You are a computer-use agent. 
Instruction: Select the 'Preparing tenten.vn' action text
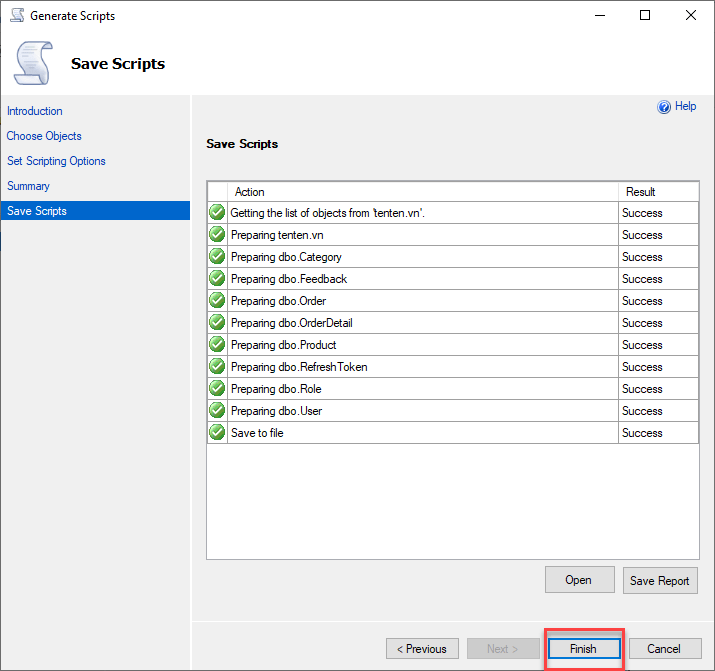[x=277, y=235]
